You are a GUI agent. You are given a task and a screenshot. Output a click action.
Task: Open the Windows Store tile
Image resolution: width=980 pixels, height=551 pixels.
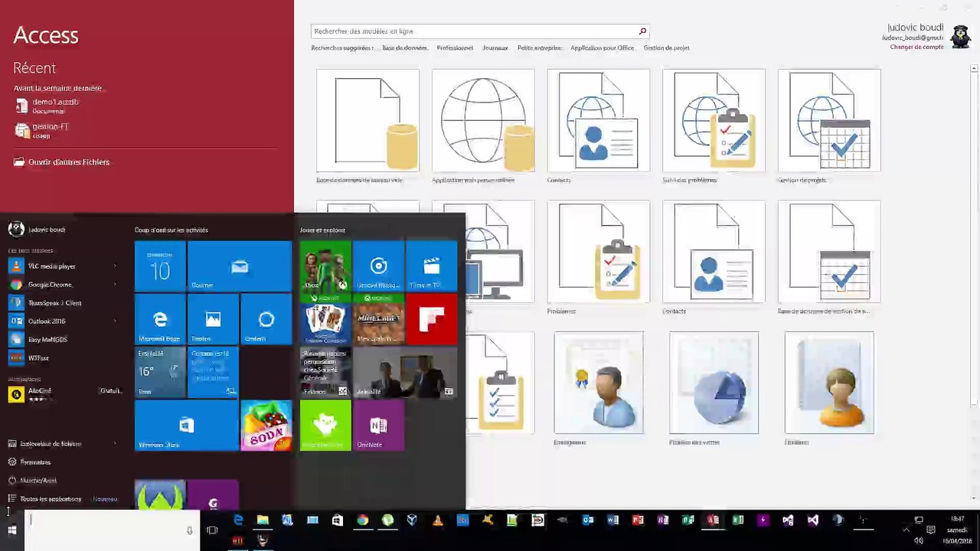(187, 425)
